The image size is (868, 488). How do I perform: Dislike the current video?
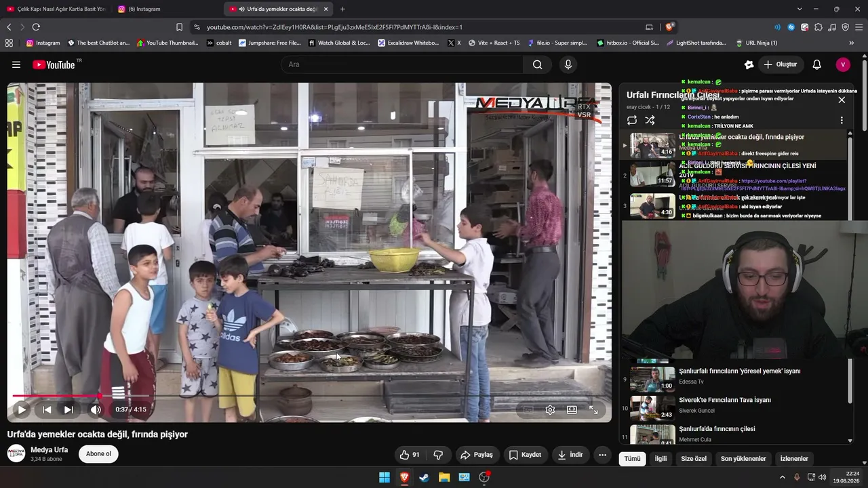pyautogui.click(x=438, y=455)
